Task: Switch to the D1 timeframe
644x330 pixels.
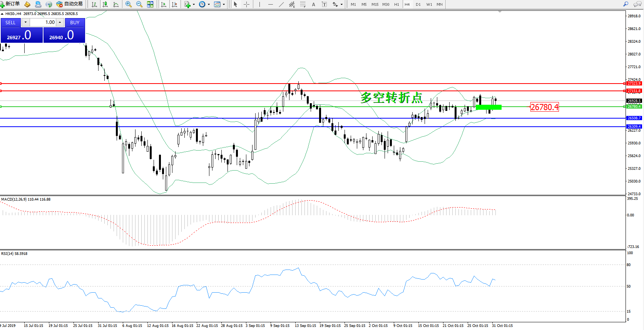Action: point(418,4)
